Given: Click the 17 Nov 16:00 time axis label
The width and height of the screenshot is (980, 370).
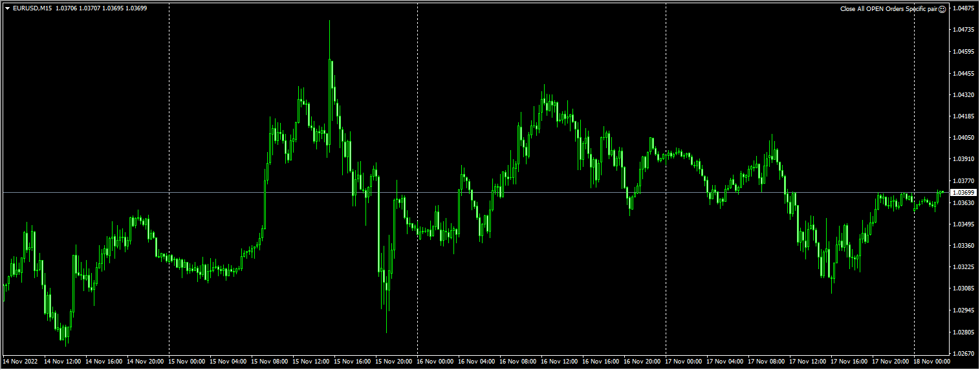Looking at the screenshot, I should 850,362.
